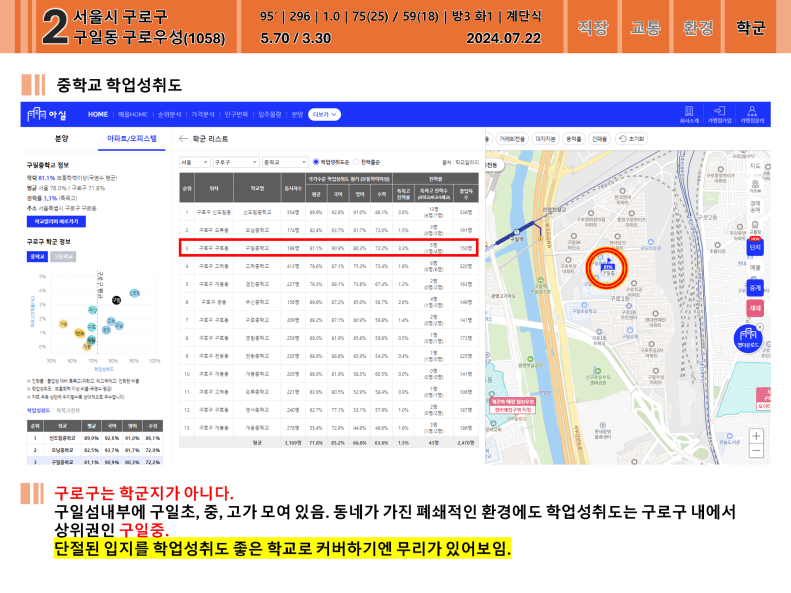Image resolution: width=791 pixels, height=593 pixels.
Task: Click the 특목고진학 link under the chart
Action: click(69, 410)
